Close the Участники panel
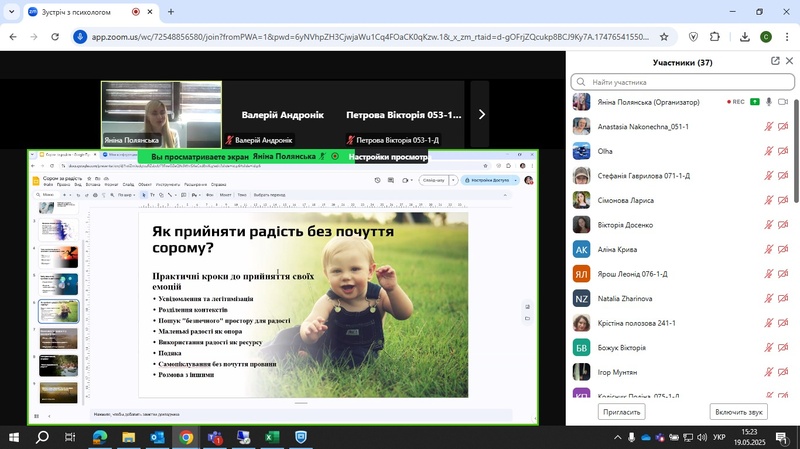The width and height of the screenshot is (800, 449). [789, 61]
